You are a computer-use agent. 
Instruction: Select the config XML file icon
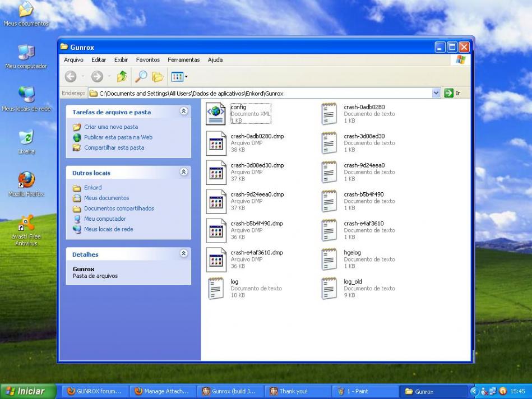coord(216,114)
